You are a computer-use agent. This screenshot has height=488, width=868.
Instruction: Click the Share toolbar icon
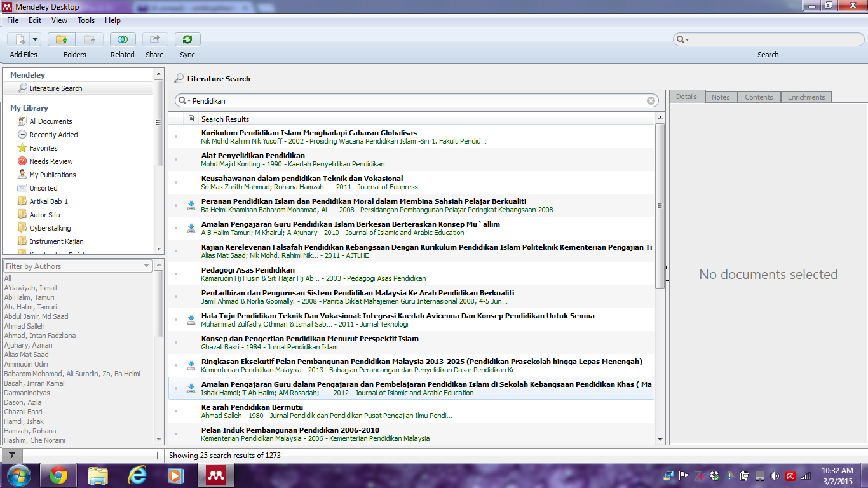pos(155,39)
